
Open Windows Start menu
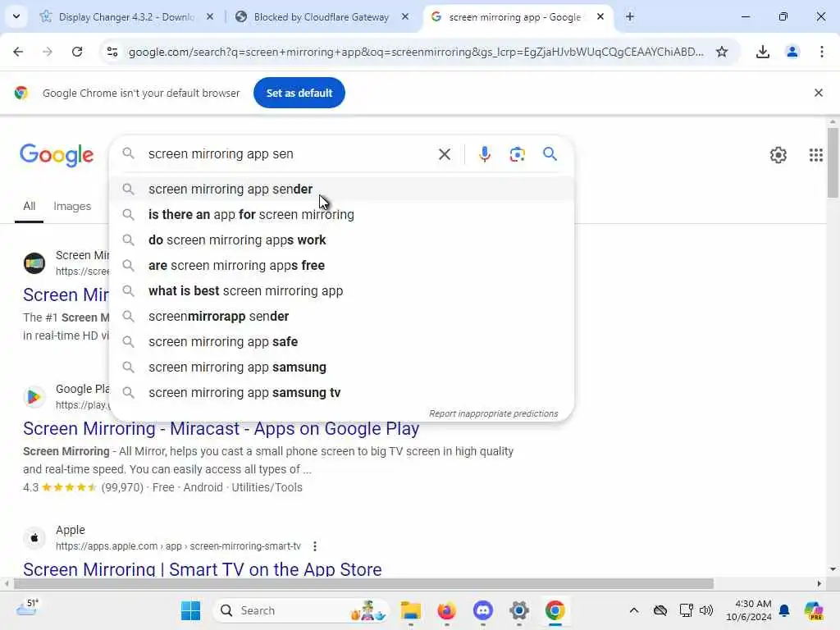[x=190, y=610]
